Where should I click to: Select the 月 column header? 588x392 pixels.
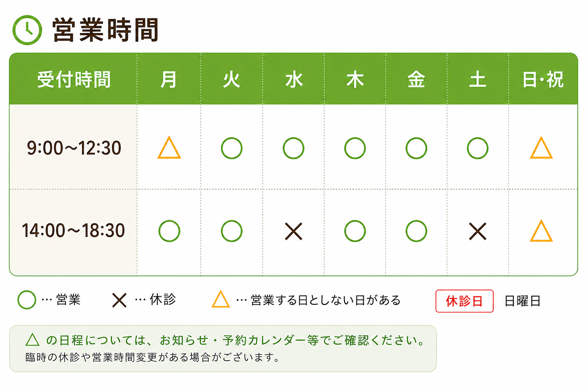(169, 79)
